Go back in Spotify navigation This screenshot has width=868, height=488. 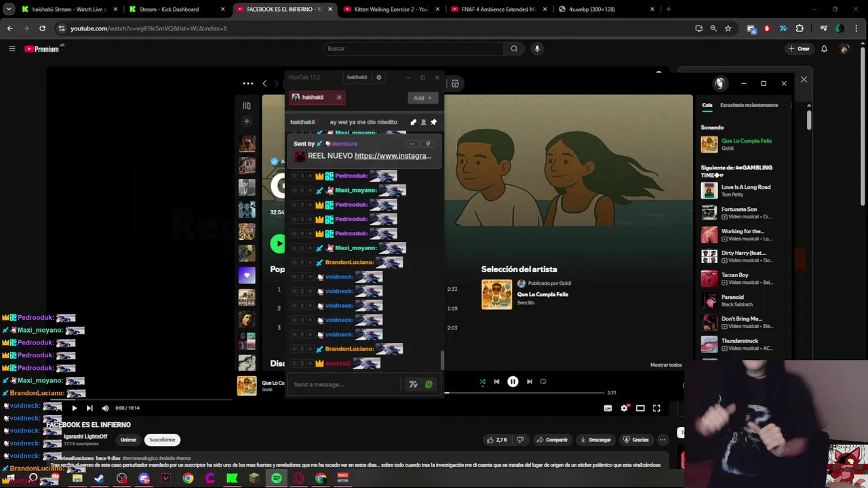264,83
